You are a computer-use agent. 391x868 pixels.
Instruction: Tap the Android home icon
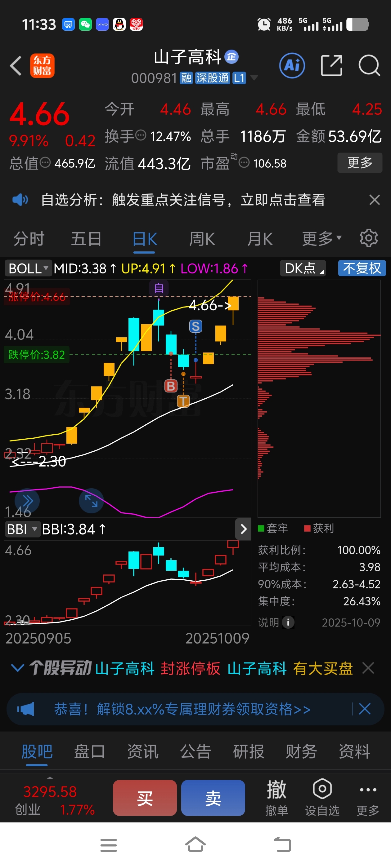click(196, 844)
